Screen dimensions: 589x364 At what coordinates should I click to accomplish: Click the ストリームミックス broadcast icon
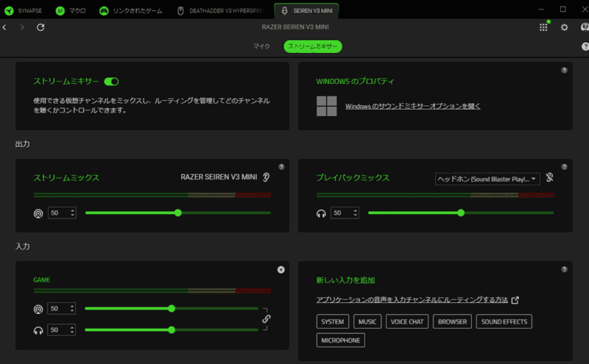click(x=38, y=213)
